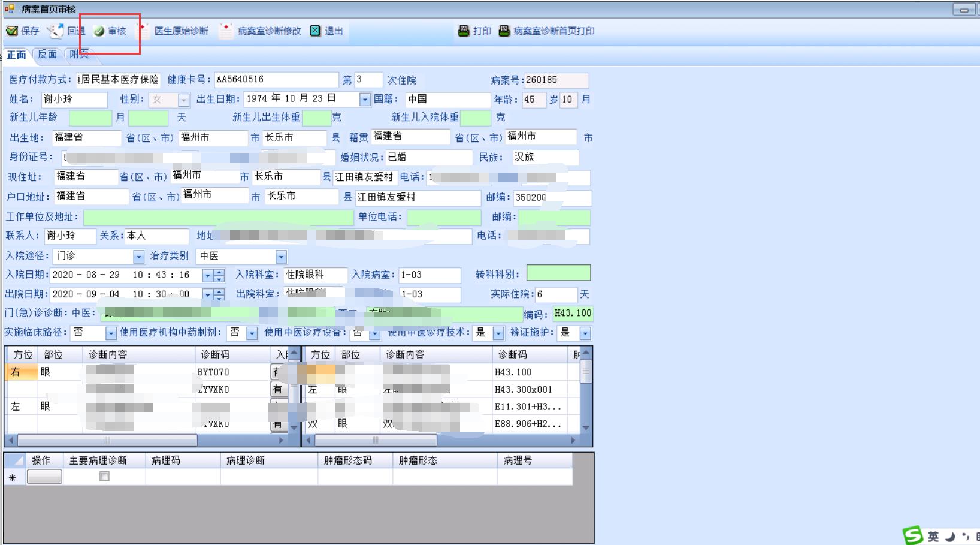The height and width of the screenshot is (545, 980).
Task: Click the 邮编 field showing 350200
Action: coord(552,198)
